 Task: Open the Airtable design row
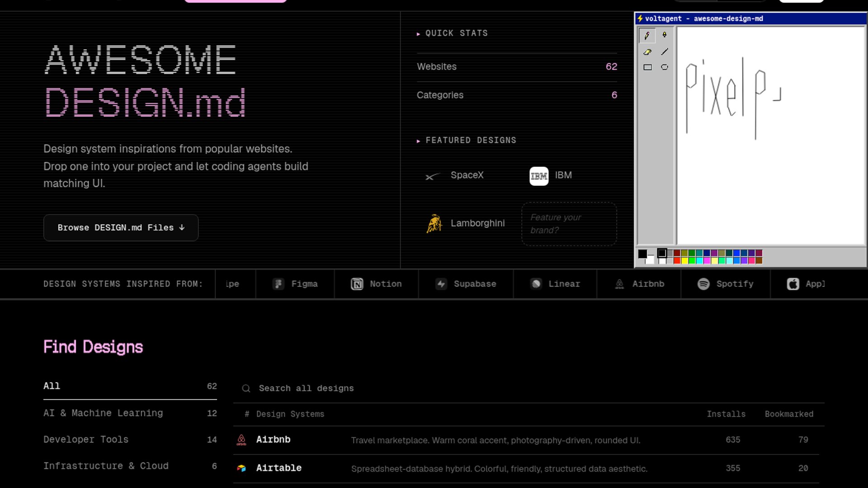(278, 468)
